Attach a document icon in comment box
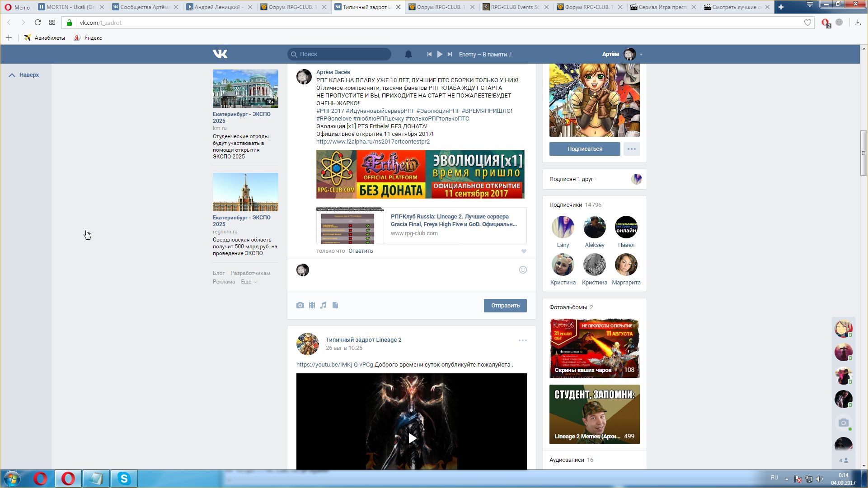Screen dimensions: 868x488 coord(335,306)
